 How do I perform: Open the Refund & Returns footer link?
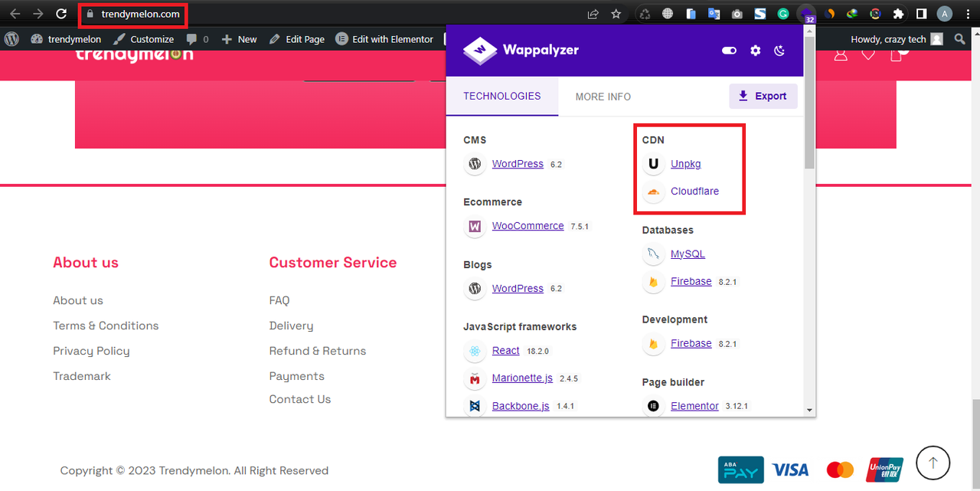pos(318,352)
